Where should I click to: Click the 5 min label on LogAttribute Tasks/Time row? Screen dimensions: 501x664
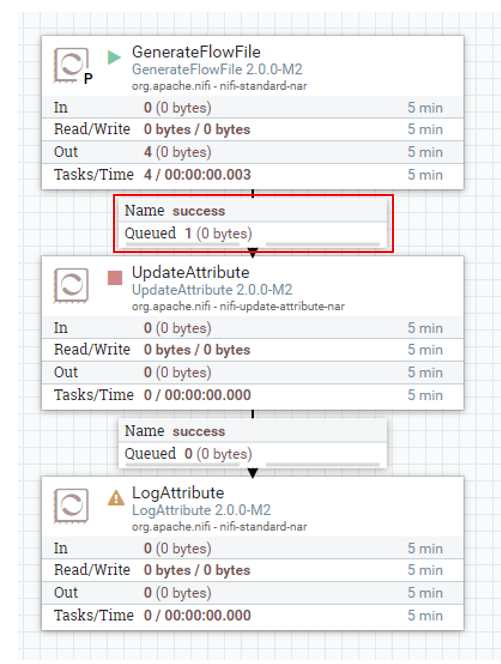click(x=425, y=615)
